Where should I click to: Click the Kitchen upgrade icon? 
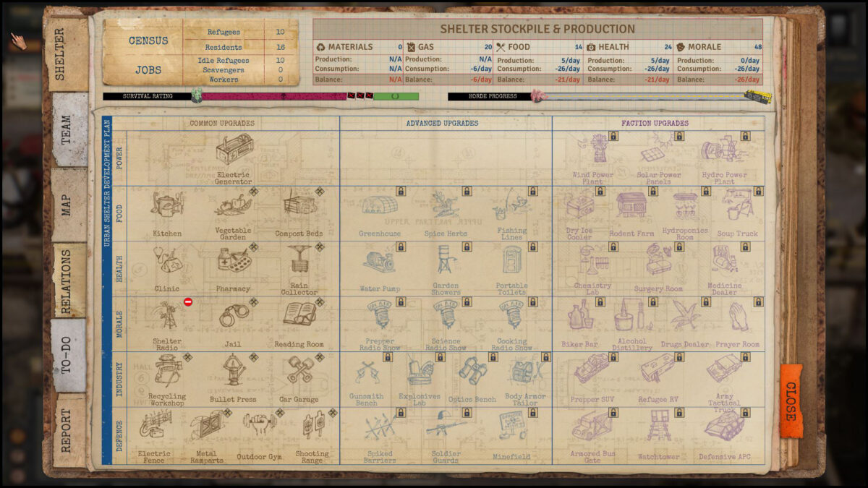pos(166,206)
